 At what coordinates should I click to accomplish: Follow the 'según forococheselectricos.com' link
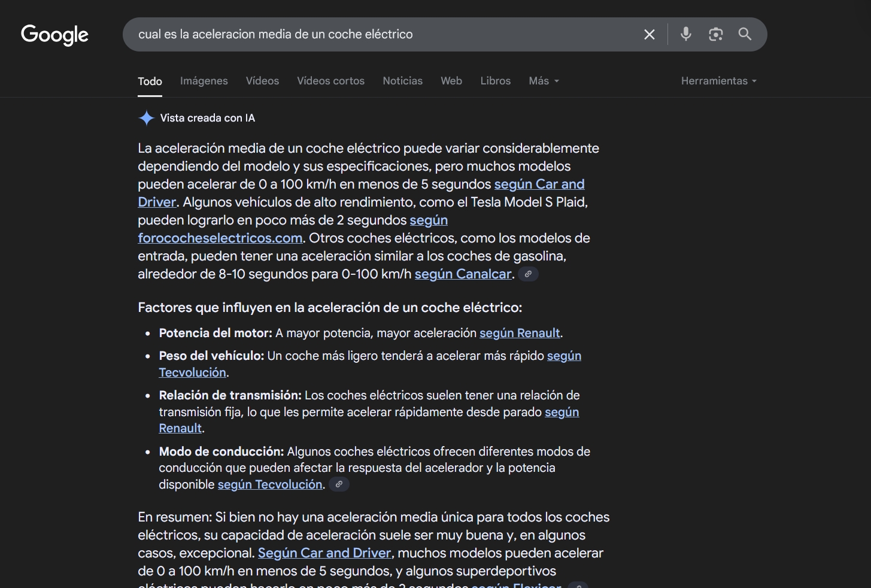(x=220, y=238)
